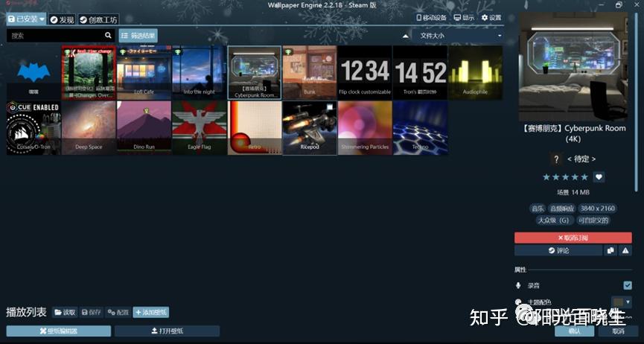Select the Eagle Flag wallpaper

200,128
